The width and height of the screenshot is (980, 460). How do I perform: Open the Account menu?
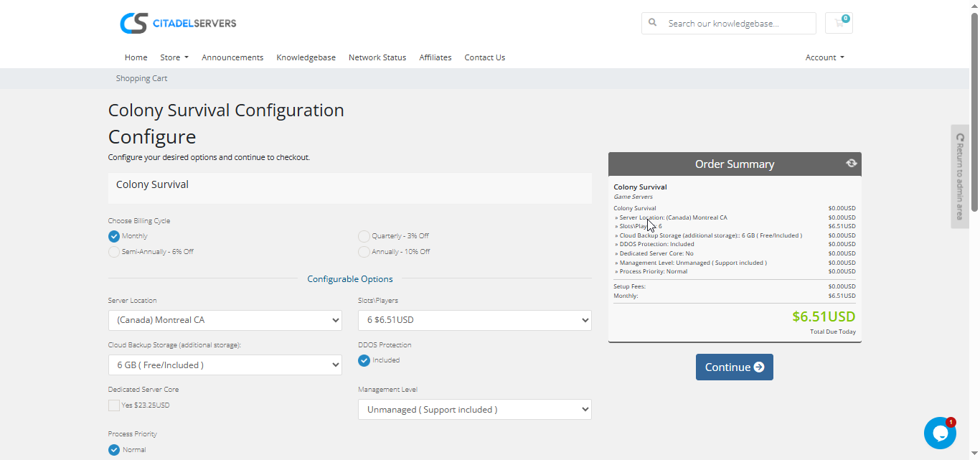pyautogui.click(x=824, y=57)
